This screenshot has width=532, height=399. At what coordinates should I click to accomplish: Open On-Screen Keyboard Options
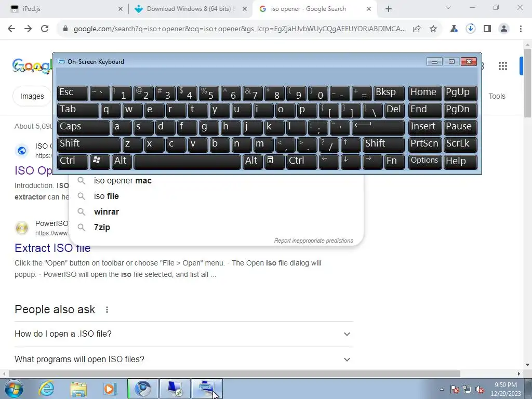(425, 162)
